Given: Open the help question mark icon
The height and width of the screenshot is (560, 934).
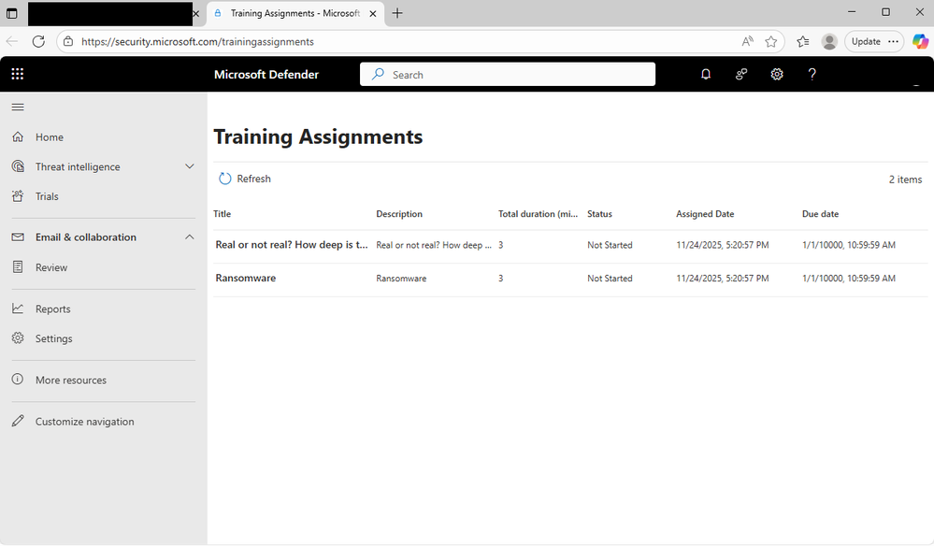Looking at the screenshot, I should tap(812, 74).
